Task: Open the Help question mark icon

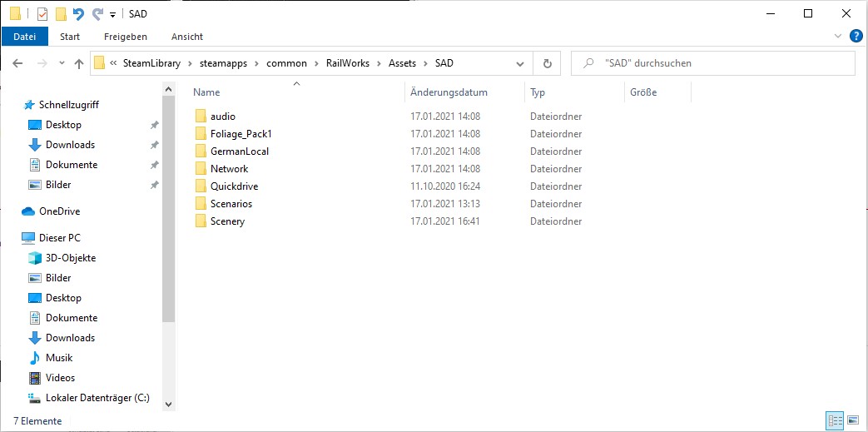Action: (x=856, y=36)
